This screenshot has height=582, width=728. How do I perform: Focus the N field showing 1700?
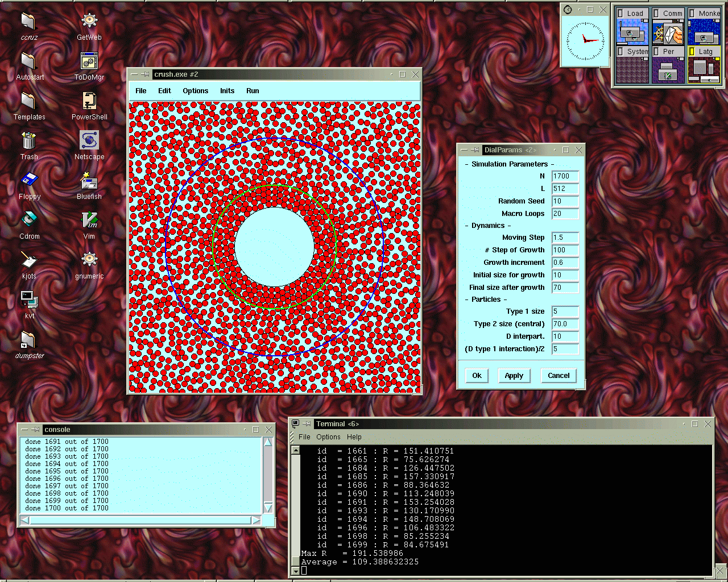tap(565, 176)
